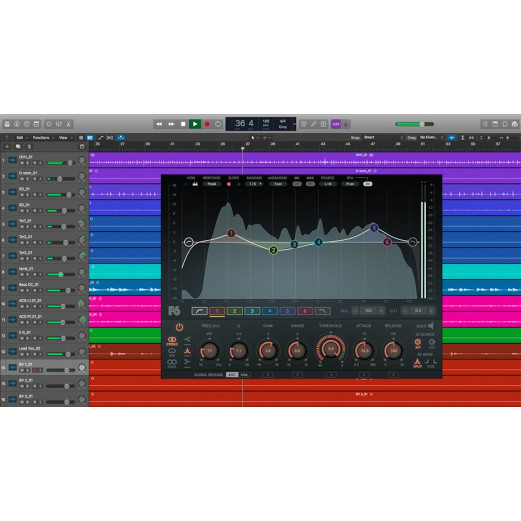Click the F6 RELEASE knob
This screenshot has width=521, height=521.
click(x=393, y=351)
